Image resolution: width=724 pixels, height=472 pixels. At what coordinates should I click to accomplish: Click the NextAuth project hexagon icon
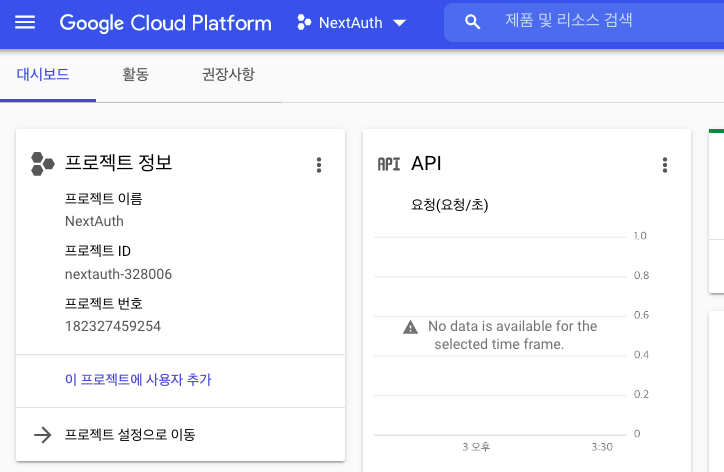(304, 22)
